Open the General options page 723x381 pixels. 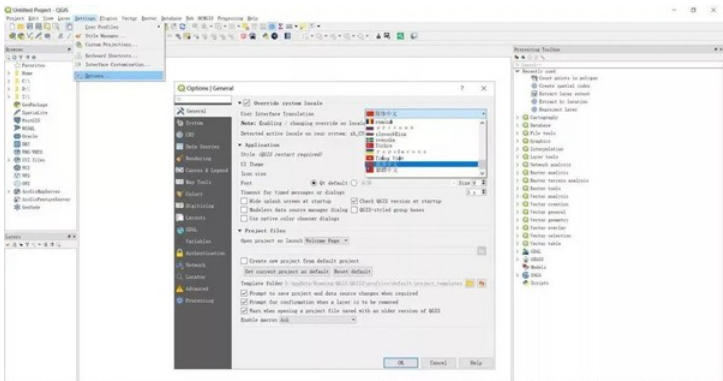203,111
